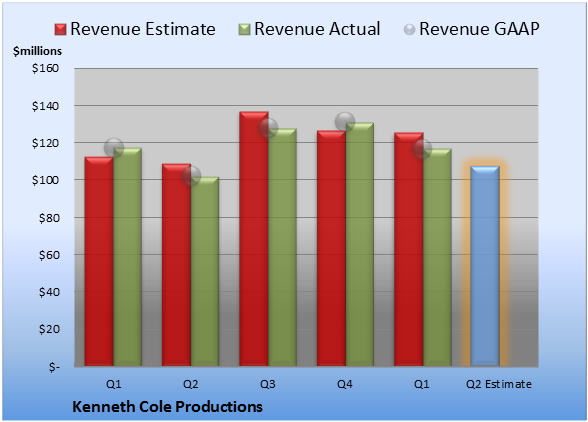The height and width of the screenshot is (422, 588).
Task: Select the 'Revenue GAAP' legend label
Action: (479, 29)
